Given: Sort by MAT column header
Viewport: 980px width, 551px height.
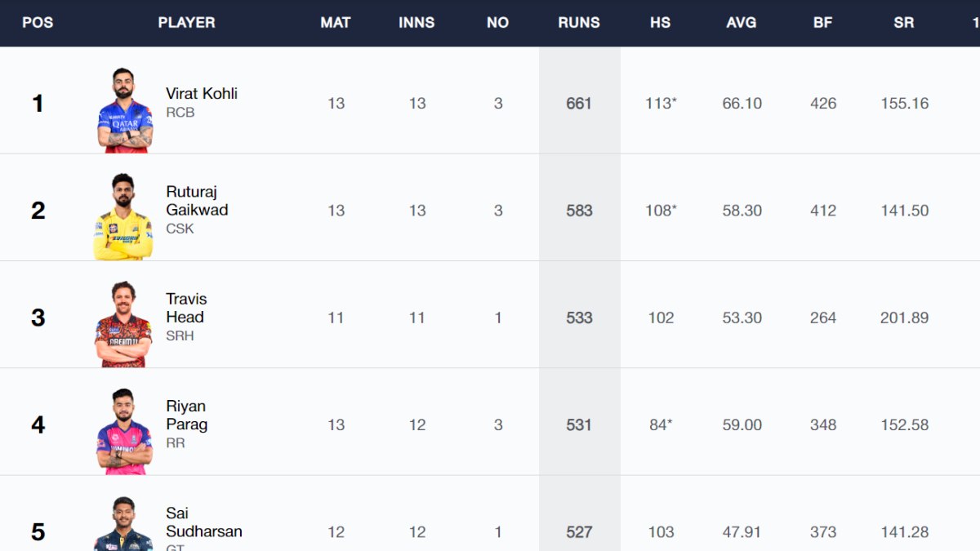Looking at the screenshot, I should pos(336,23).
